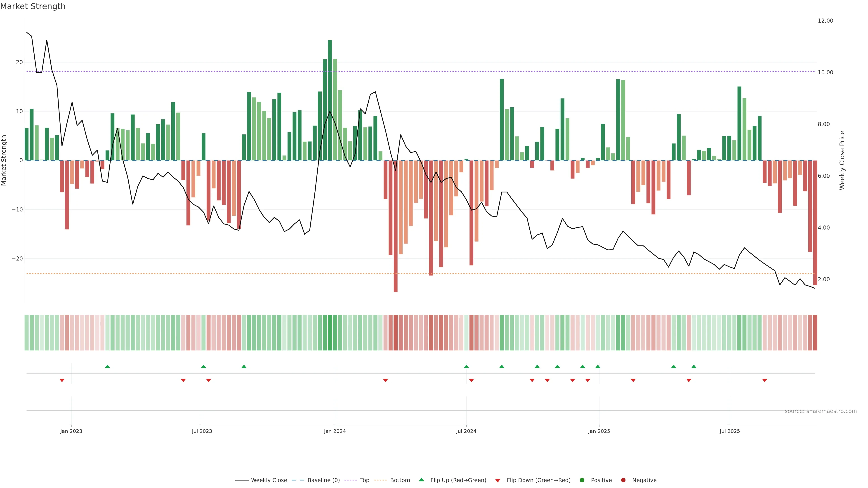
Task: Click Flip Down red triangle legend icon
Action: click(x=498, y=481)
